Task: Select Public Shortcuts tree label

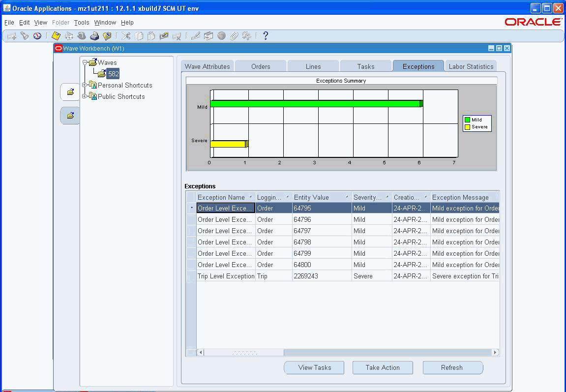Action: coord(121,96)
